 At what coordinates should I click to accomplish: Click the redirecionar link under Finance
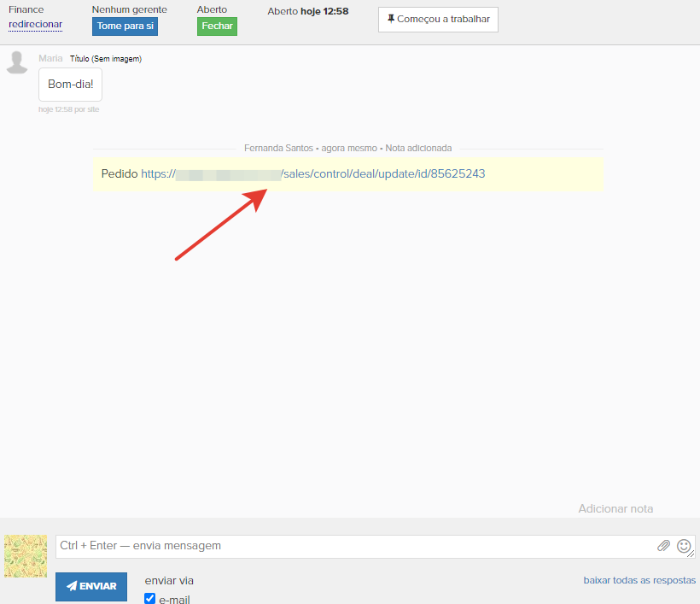pos(35,24)
